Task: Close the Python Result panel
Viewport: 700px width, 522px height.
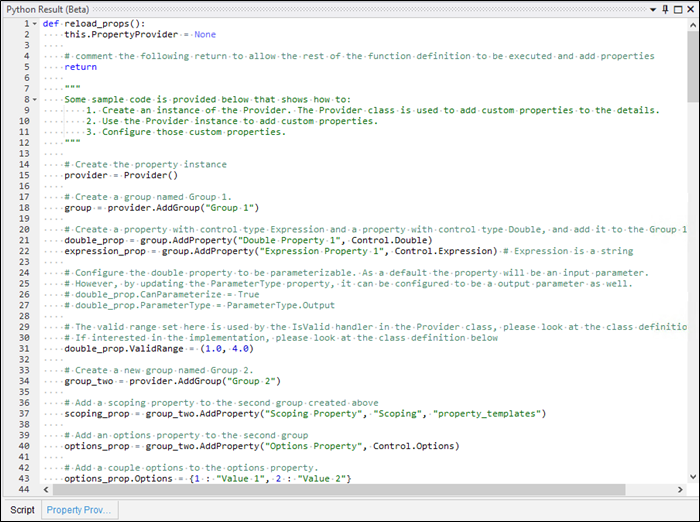Action: 691,9
